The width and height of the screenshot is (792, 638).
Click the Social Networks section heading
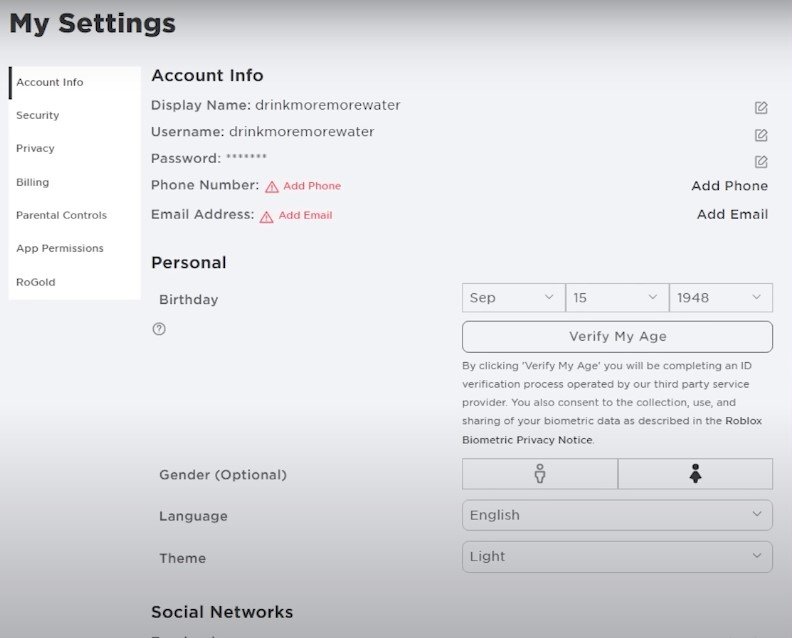click(x=222, y=612)
